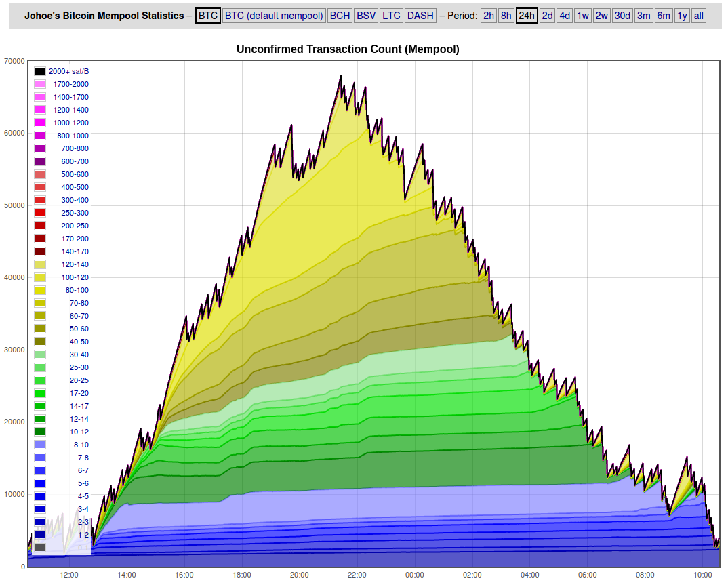Click the 700-800 purple swatch

40,148
